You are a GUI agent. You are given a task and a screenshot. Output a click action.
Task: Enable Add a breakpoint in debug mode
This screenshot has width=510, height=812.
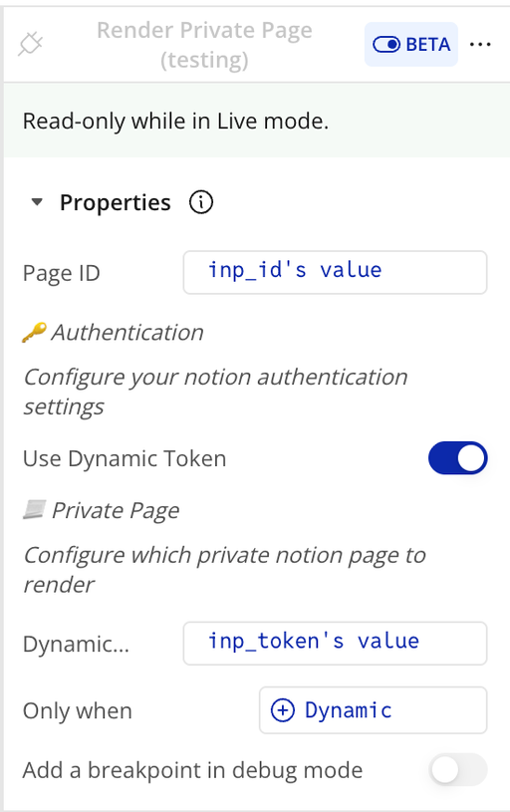point(458,770)
